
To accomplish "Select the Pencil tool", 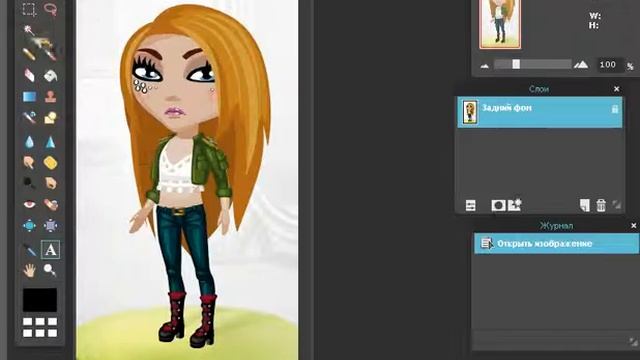I will 29,53.
